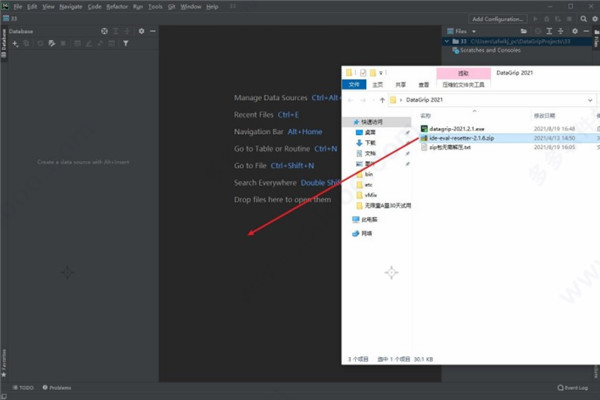Click Collapse All icon in Files panel

point(561,31)
